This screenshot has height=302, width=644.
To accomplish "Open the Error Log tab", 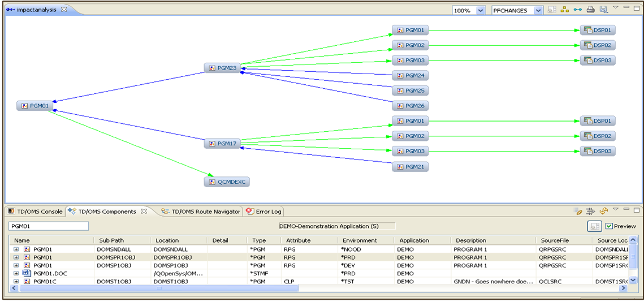I will (264, 211).
